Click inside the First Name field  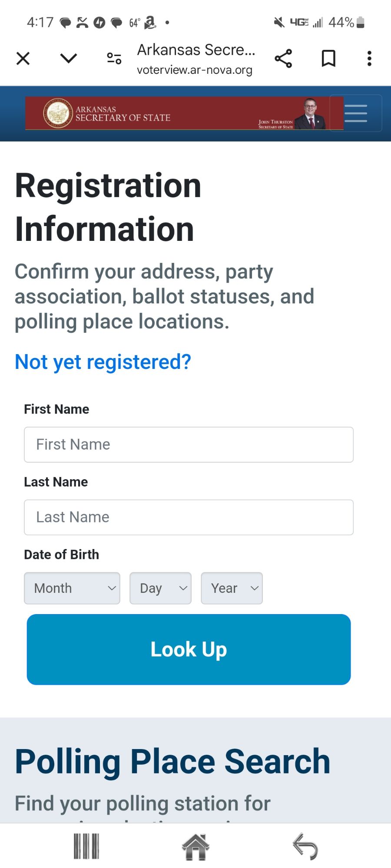click(188, 444)
